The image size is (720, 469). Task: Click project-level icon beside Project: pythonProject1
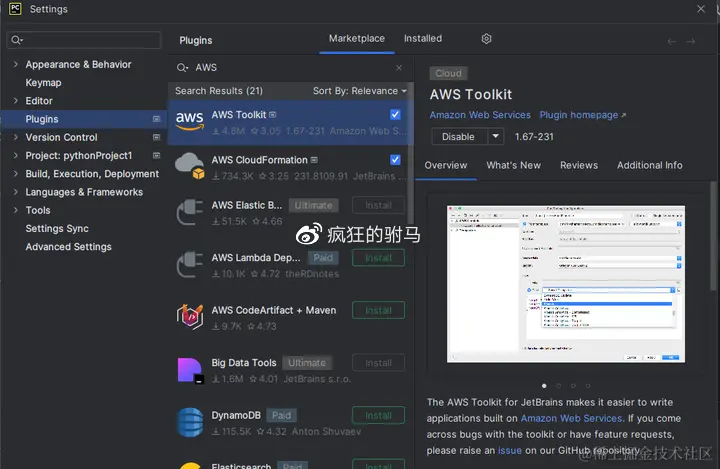tap(157, 155)
